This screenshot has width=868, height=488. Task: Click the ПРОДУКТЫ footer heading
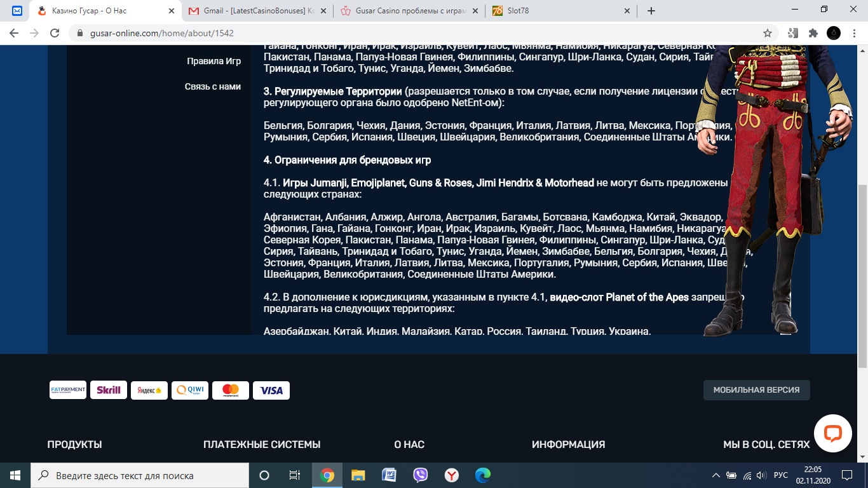[x=74, y=445]
